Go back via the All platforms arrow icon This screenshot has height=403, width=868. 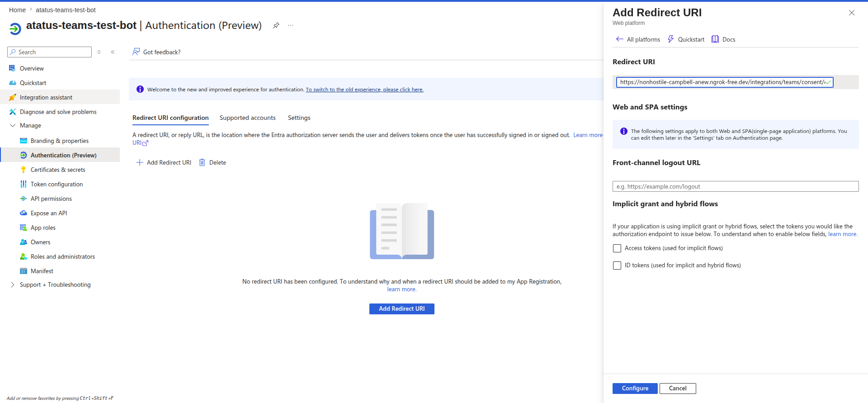(x=619, y=39)
